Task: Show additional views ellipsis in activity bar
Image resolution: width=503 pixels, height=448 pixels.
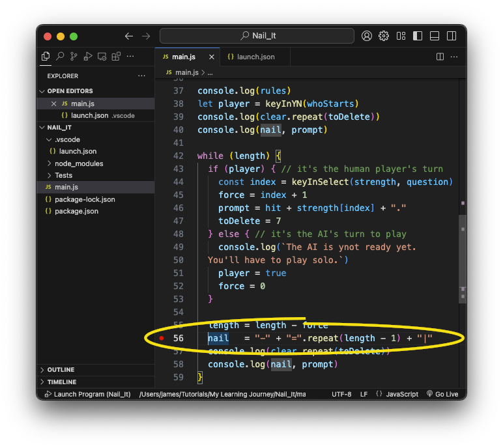Action: pyautogui.click(x=130, y=56)
